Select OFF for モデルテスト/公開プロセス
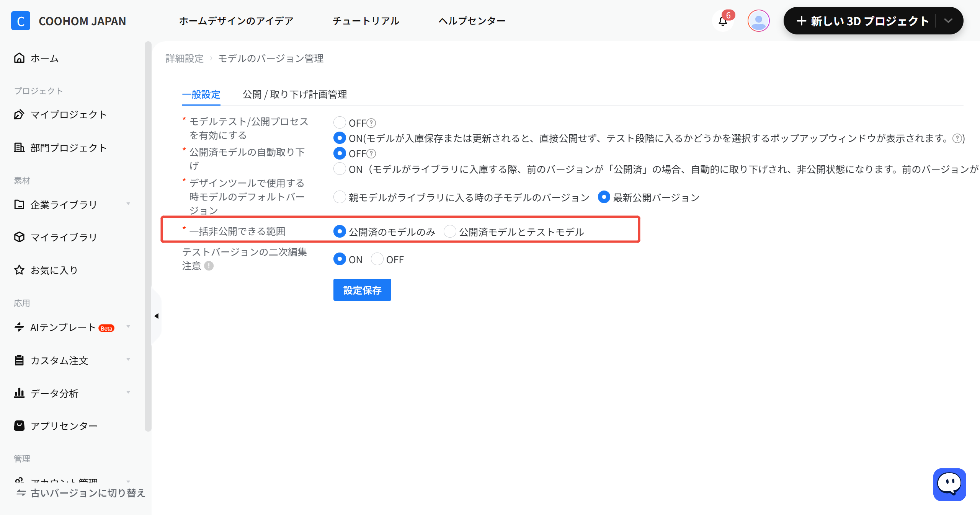This screenshot has height=515, width=980. 340,122
